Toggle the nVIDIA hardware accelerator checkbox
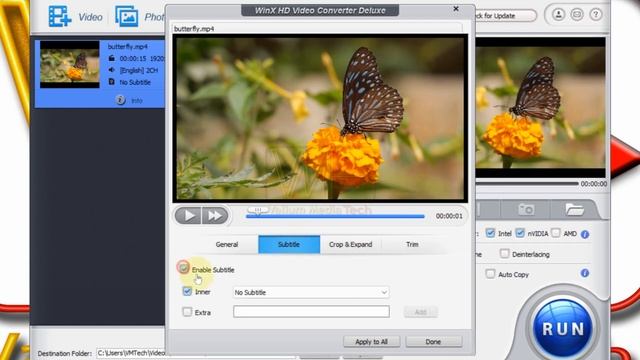Image resolution: width=640 pixels, height=360 pixels. pos(520,233)
